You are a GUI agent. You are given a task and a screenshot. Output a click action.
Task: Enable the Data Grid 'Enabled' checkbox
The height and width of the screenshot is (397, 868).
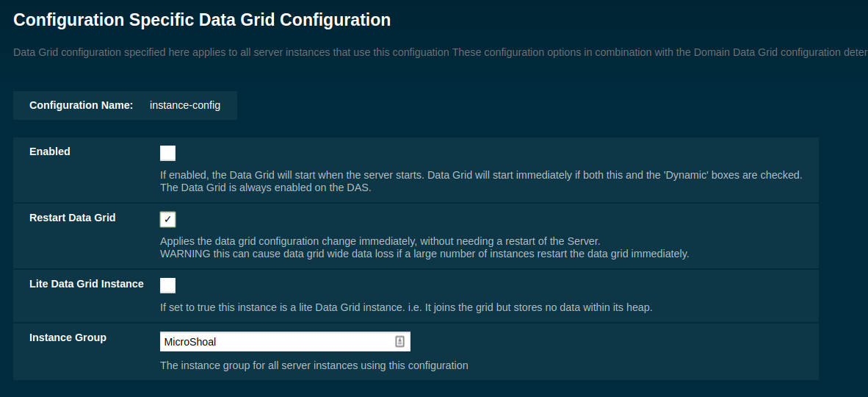coord(167,153)
